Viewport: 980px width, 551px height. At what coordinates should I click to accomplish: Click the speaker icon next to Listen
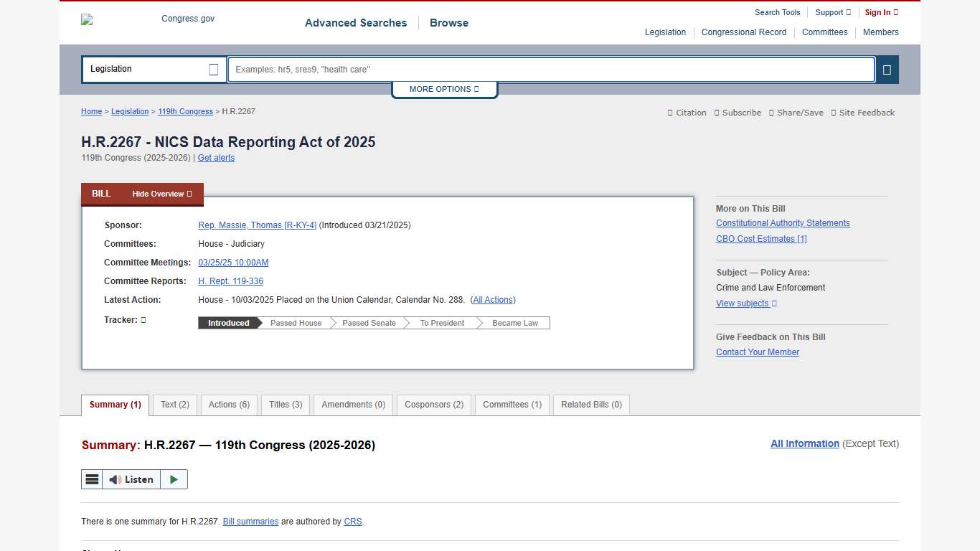[115, 479]
